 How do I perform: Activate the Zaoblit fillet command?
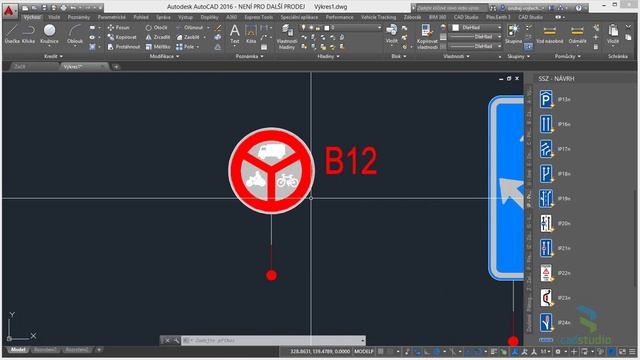tap(188, 37)
